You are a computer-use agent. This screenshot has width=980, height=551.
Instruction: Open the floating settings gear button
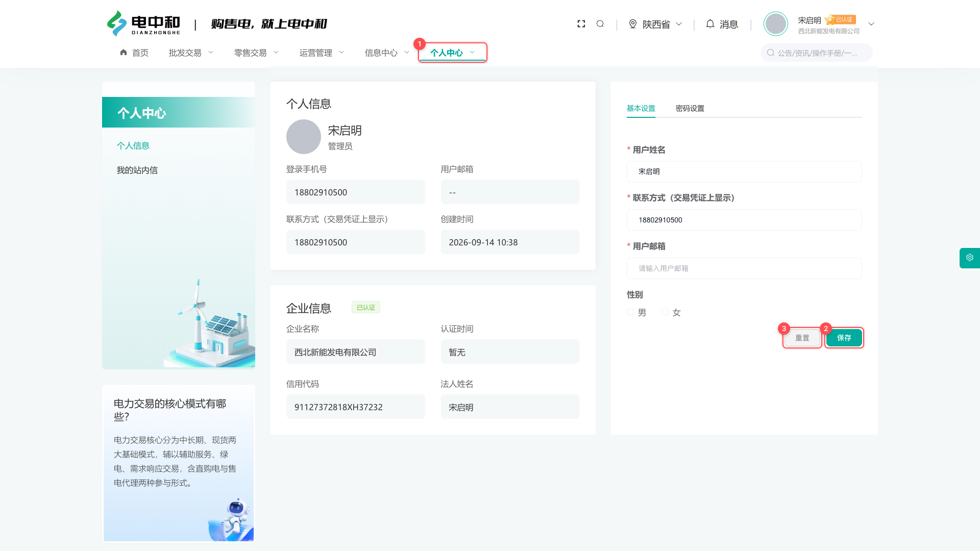point(970,258)
